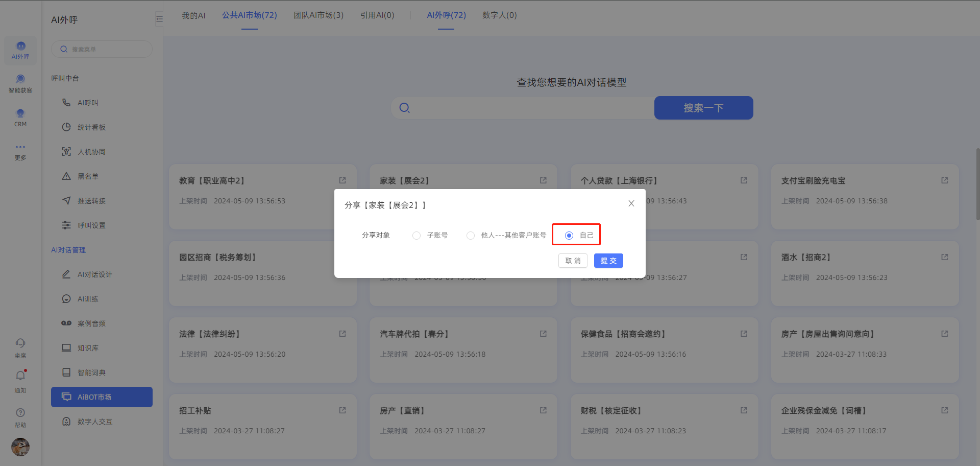Click the AI model search input field

(x=523, y=108)
